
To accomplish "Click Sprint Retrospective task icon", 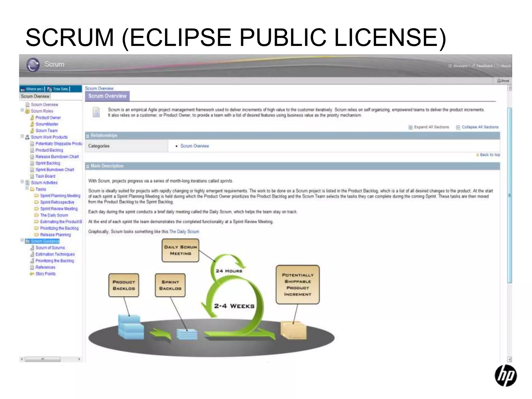I will coord(37,202).
